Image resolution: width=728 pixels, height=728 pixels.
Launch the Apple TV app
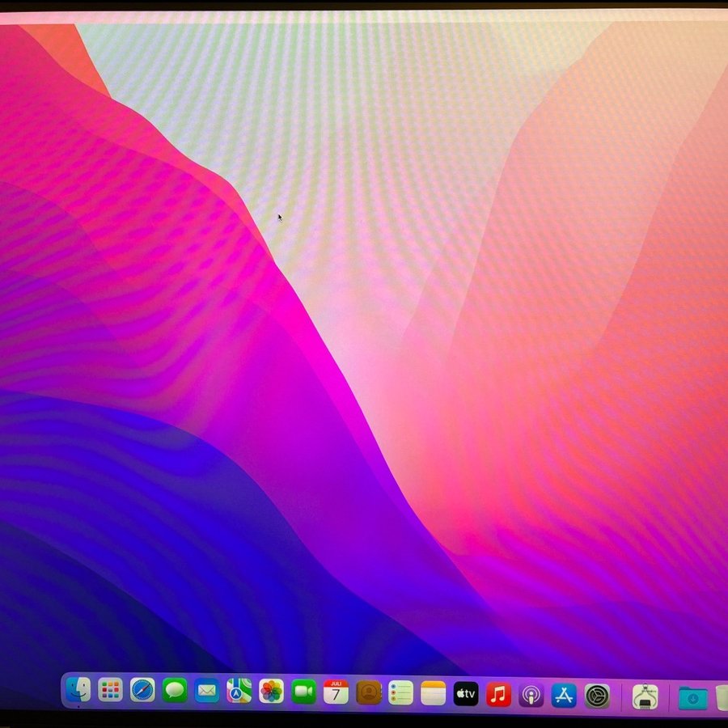coord(466,694)
